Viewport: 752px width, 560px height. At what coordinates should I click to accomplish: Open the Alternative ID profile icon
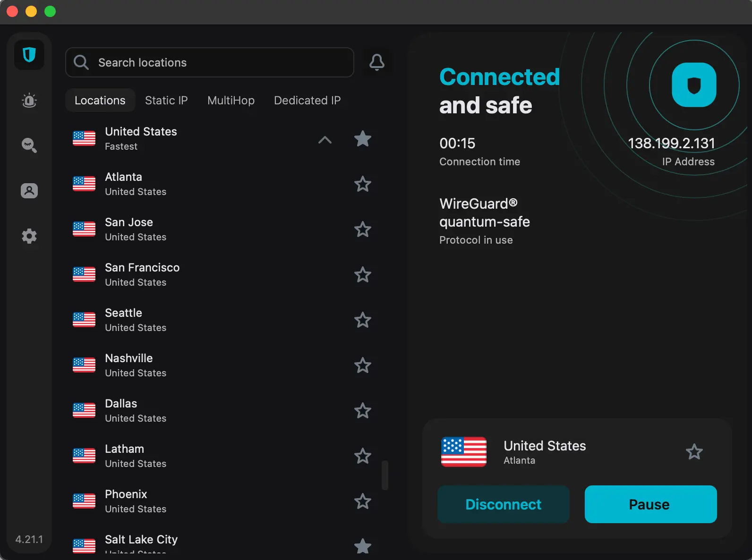[x=29, y=191]
